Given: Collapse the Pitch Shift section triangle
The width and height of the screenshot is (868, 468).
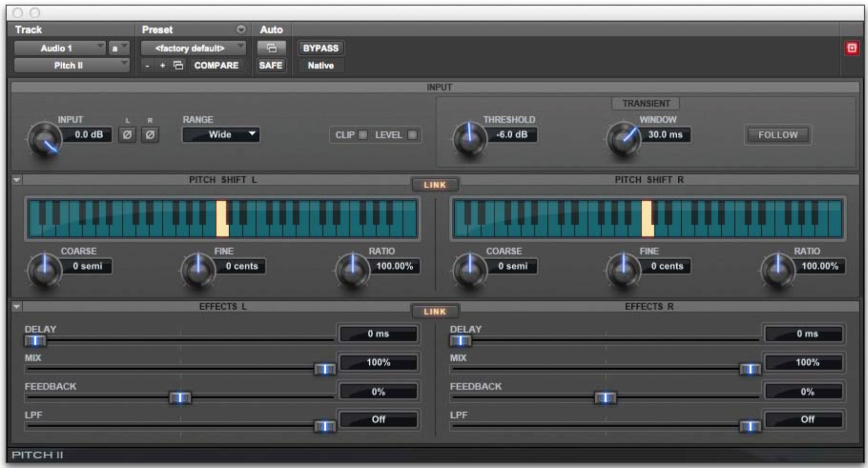Looking at the screenshot, I should (x=17, y=180).
